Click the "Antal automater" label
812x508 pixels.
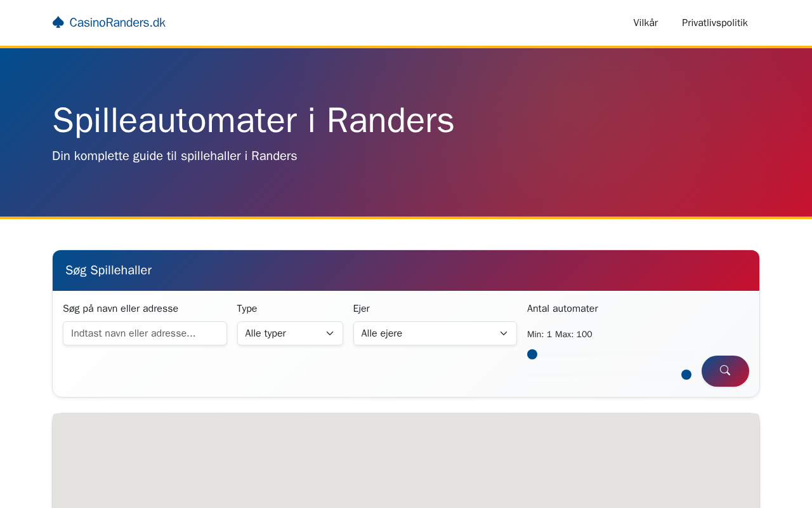pos(562,309)
